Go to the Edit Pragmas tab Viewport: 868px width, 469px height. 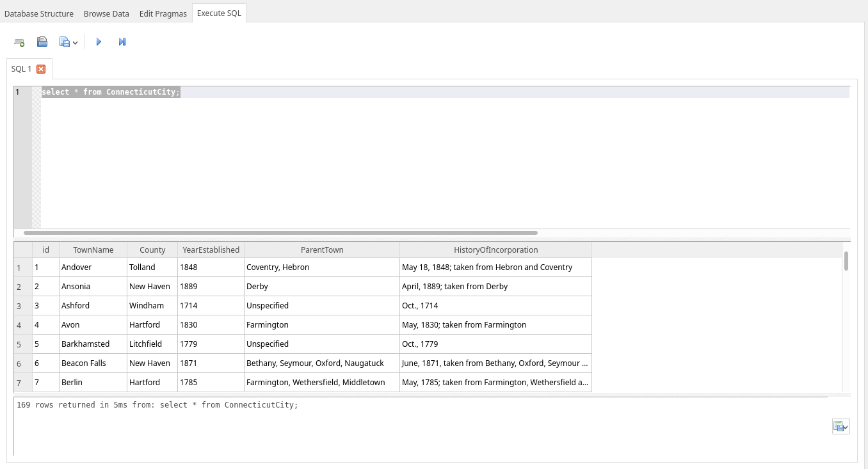coord(163,13)
